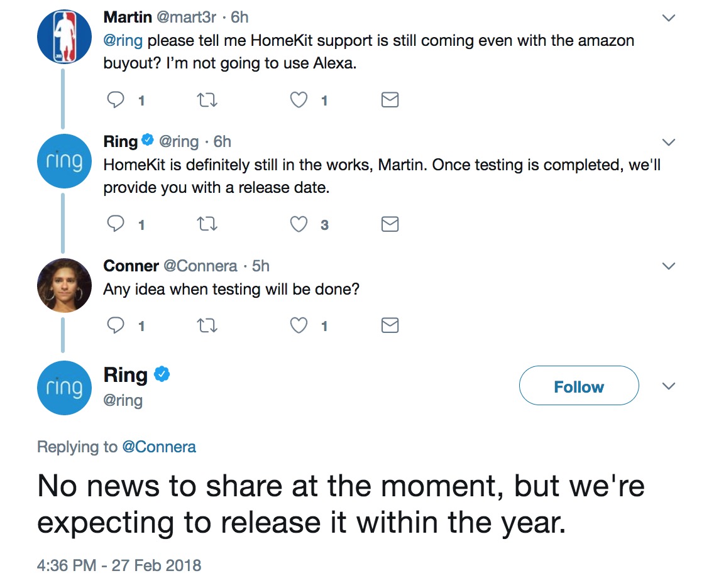714x588 pixels.
Task: Open the chevron menu on Conner's tweet
Action: tap(669, 266)
